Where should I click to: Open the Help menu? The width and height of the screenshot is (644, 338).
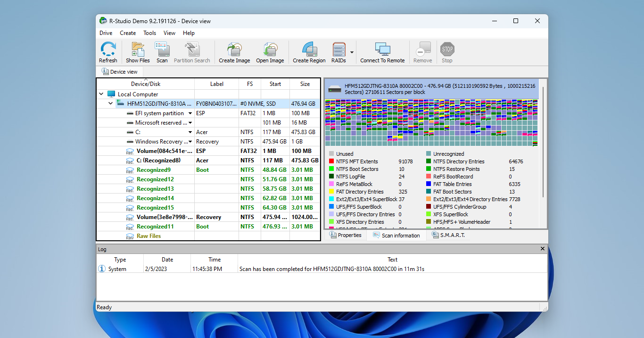click(x=189, y=33)
